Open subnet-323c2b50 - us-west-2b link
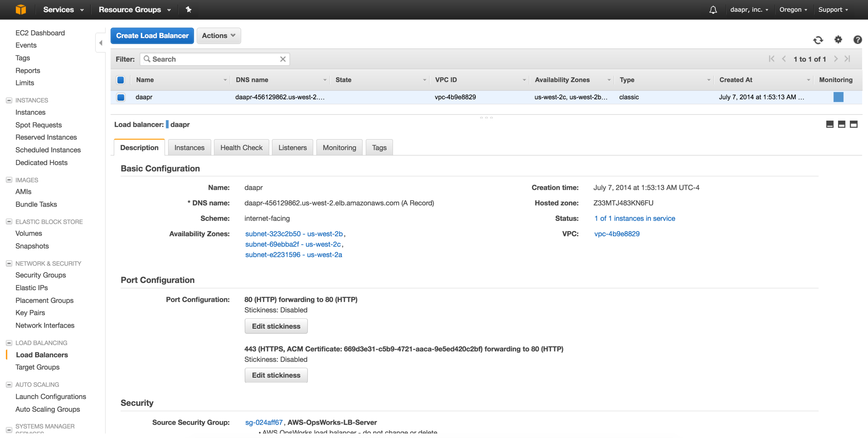868x438 pixels. (294, 234)
